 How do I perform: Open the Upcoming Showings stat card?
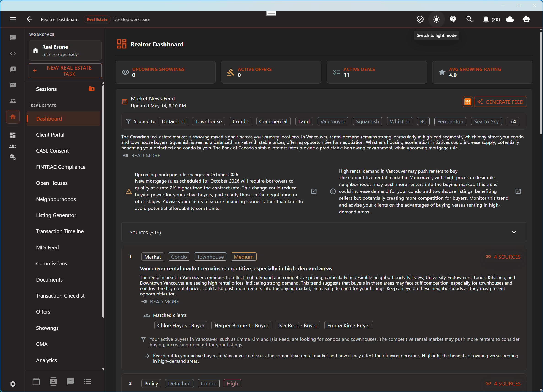coord(165,72)
